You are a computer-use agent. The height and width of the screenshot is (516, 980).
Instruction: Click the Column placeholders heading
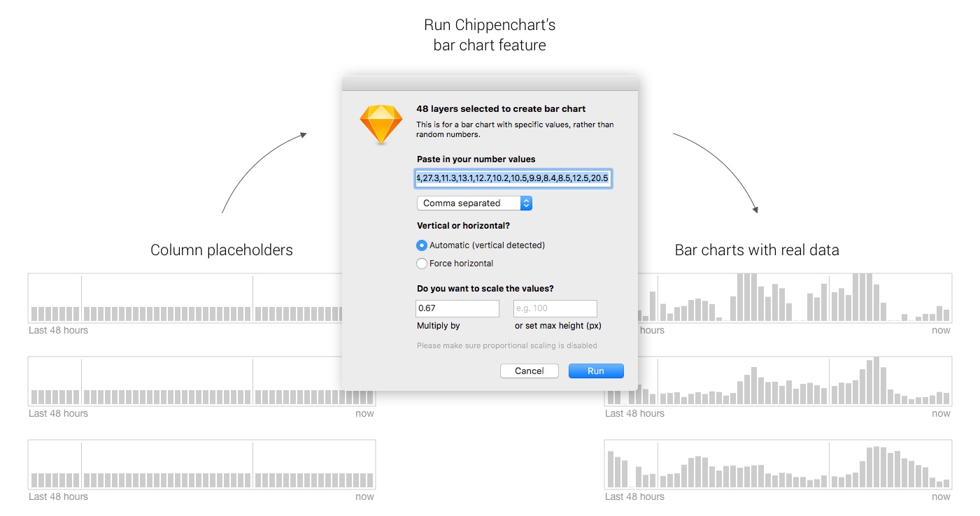222,250
